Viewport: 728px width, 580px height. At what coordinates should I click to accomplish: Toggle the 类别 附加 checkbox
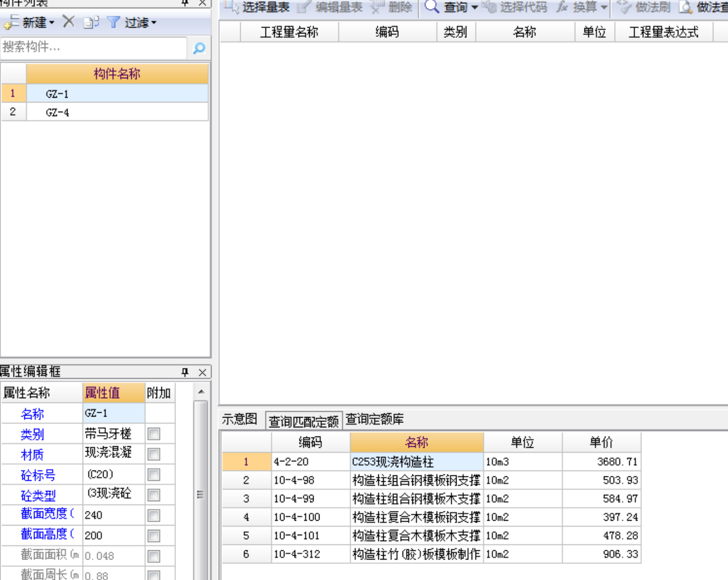[154, 434]
